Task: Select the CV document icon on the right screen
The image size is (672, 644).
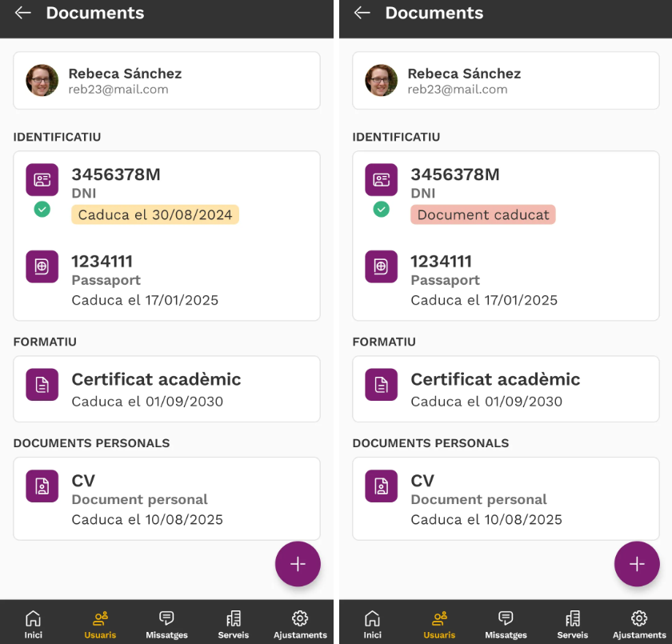Action: [x=381, y=486]
